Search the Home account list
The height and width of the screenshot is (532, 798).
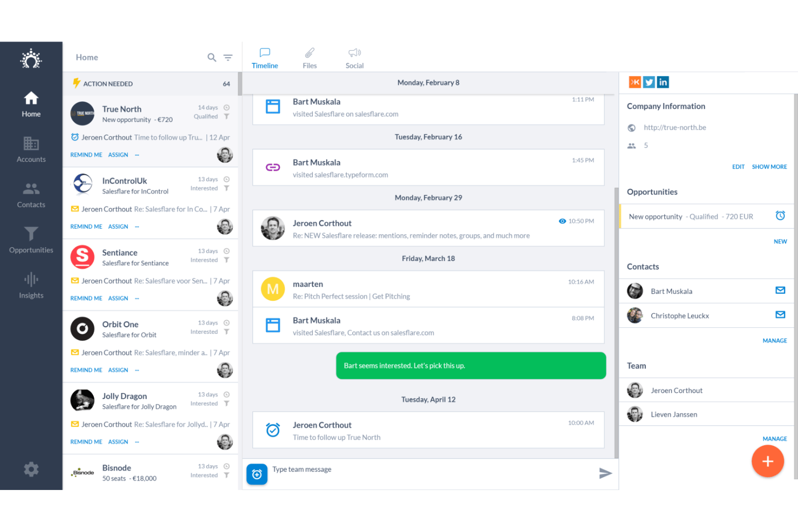[x=212, y=57]
